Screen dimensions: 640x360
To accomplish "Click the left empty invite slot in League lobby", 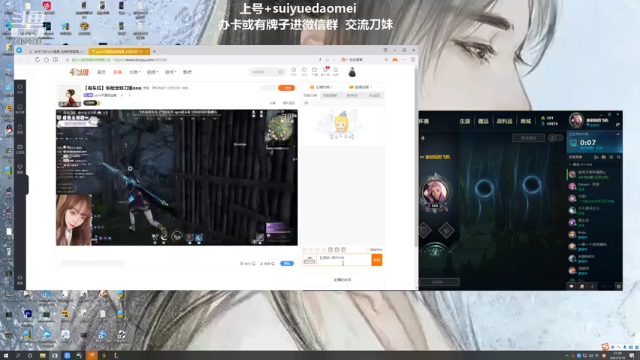I will point(484,189).
